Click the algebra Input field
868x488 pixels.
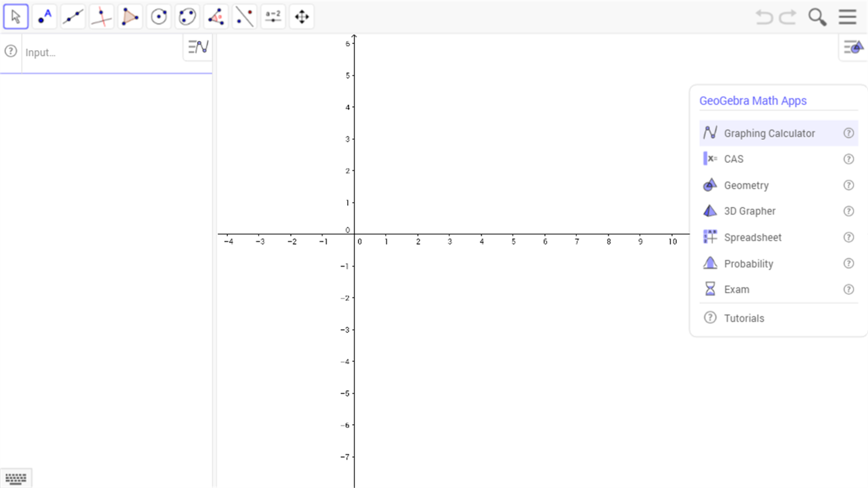pyautogui.click(x=102, y=52)
